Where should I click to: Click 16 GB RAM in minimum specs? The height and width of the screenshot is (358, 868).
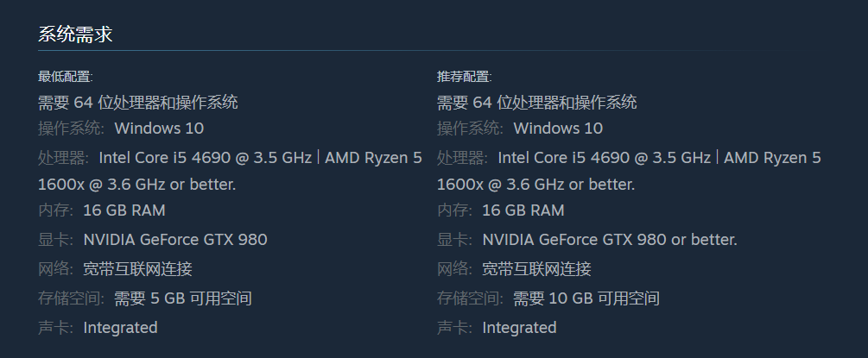[x=124, y=210]
